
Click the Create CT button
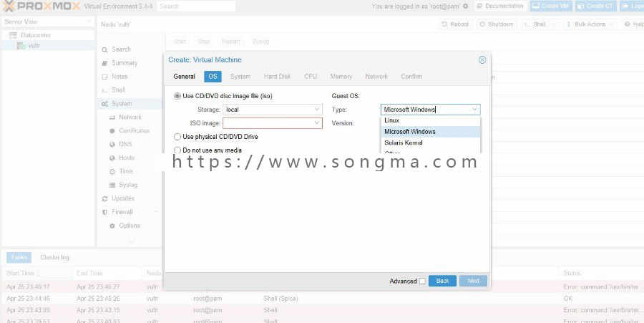coord(596,6)
